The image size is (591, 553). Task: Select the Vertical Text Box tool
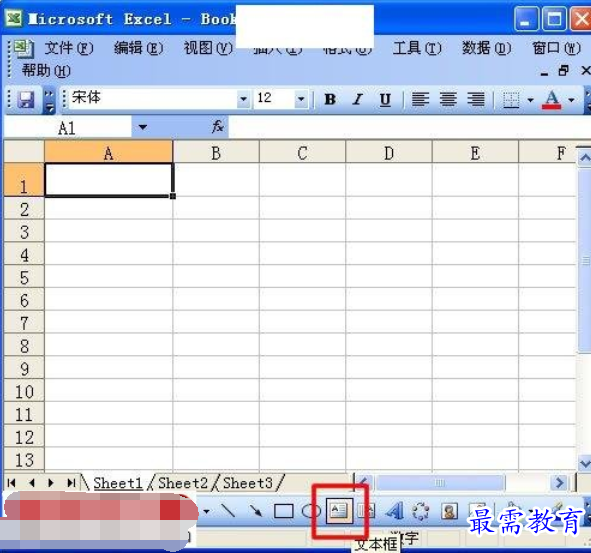tap(366, 511)
